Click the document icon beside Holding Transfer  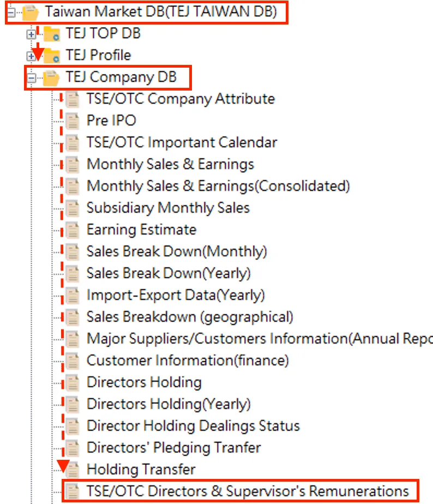[x=73, y=470]
